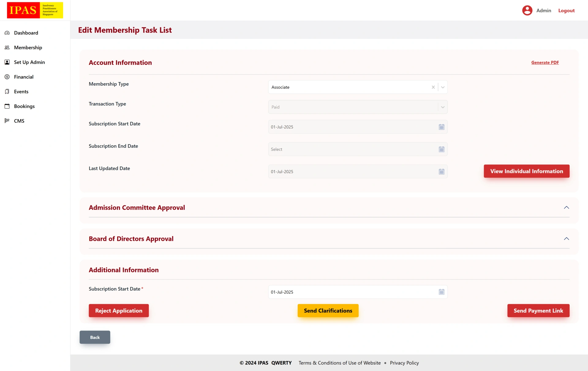Click the Reject Application button
Viewport: 588px width, 371px height.
[119, 311]
